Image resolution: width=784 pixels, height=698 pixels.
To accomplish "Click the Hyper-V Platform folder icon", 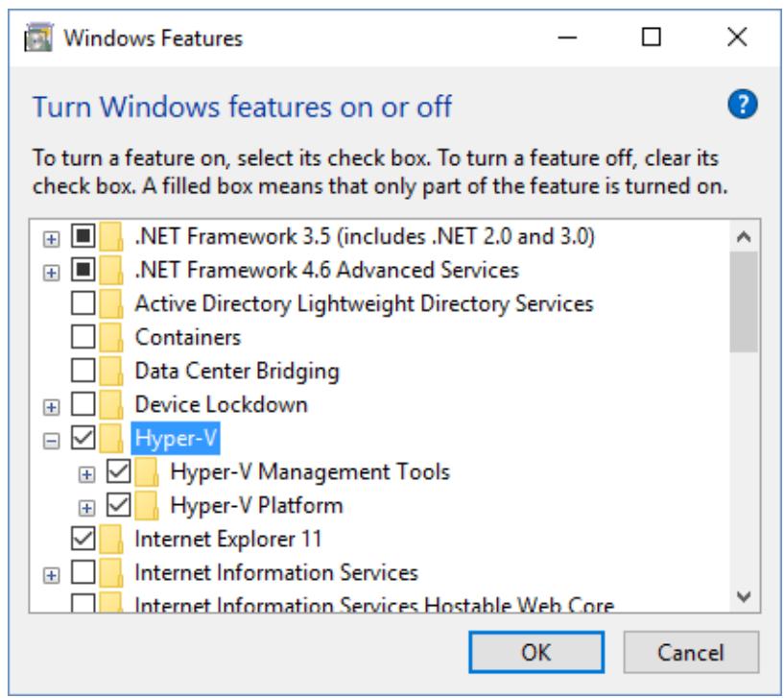I will [x=147, y=505].
